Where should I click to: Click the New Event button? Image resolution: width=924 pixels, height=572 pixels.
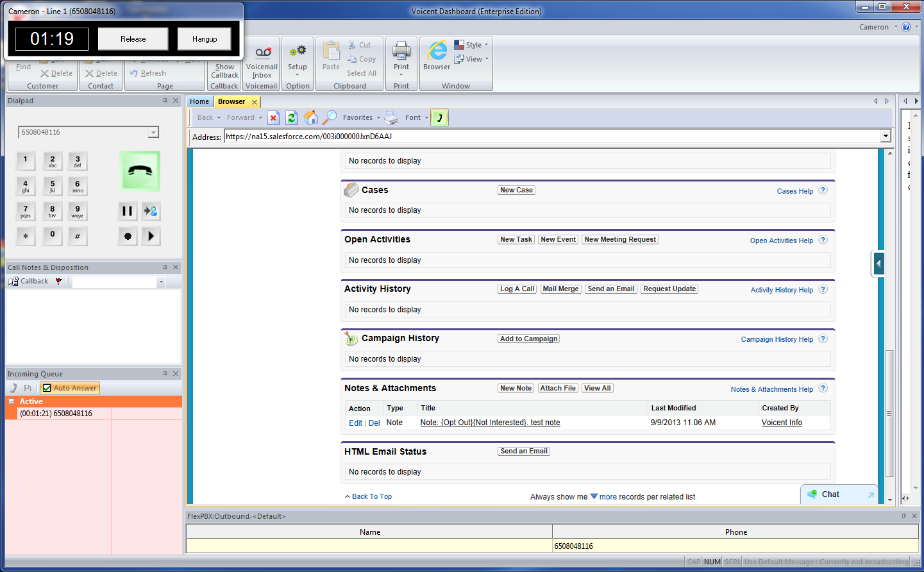tap(559, 239)
